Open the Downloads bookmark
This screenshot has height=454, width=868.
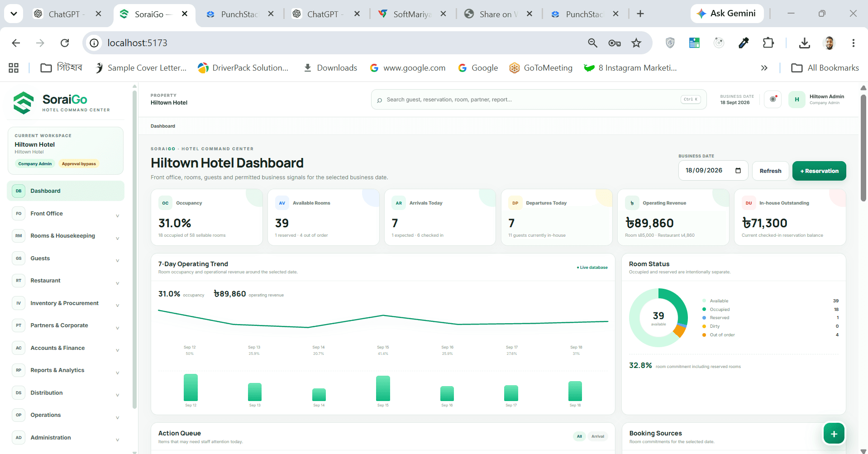[x=330, y=68]
